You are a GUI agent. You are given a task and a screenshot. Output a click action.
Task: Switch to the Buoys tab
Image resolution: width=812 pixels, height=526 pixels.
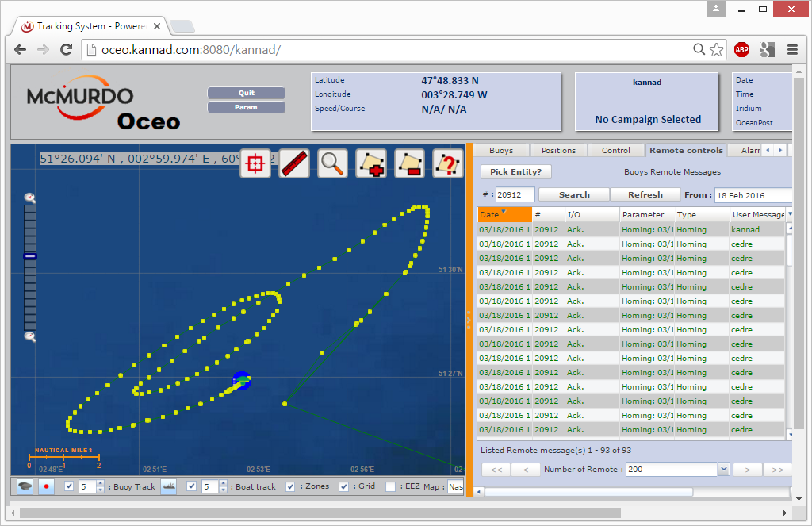tap(501, 150)
